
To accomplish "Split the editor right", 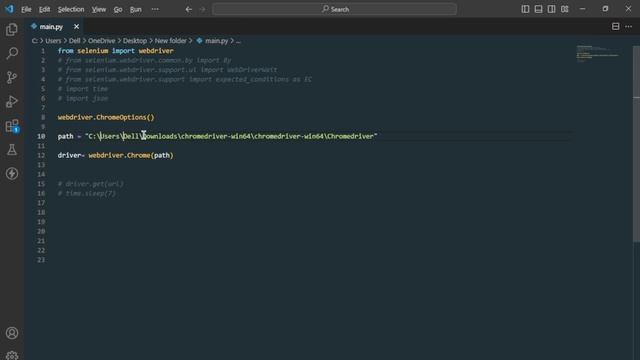I will pos(616,27).
